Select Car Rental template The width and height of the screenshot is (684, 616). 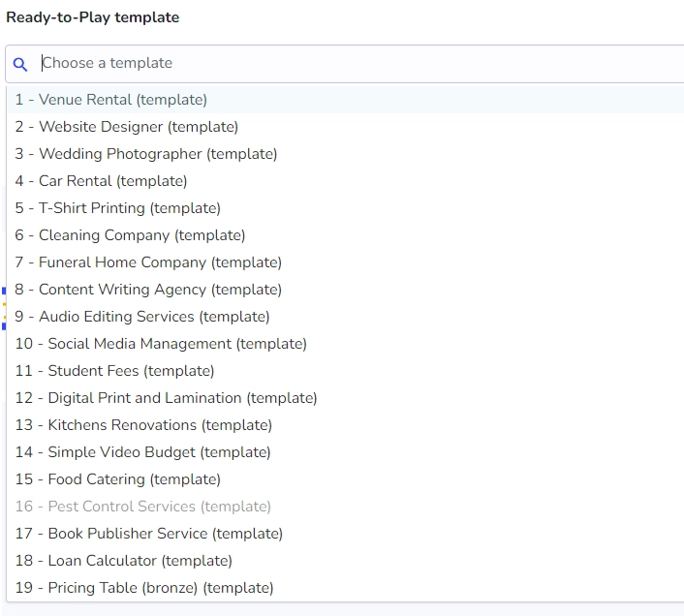click(x=346, y=181)
